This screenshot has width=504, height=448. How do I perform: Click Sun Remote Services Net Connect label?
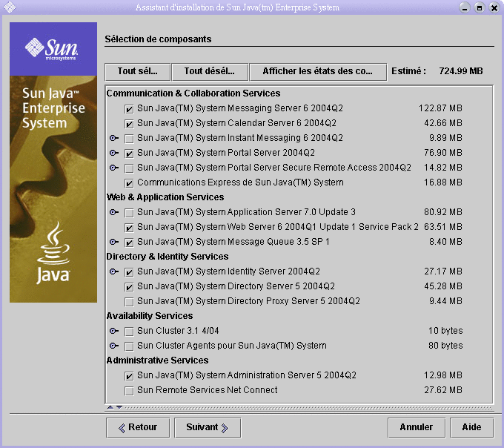click(x=208, y=390)
